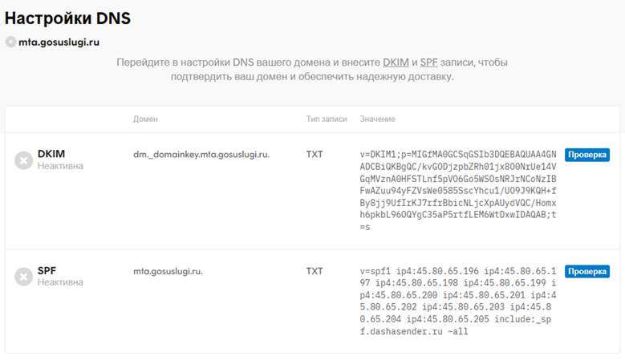This screenshot has width=625, height=364.
Task: Select the dm._domainkey.mta.gosuslugi.ru. domain text
Action: point(201,154)
